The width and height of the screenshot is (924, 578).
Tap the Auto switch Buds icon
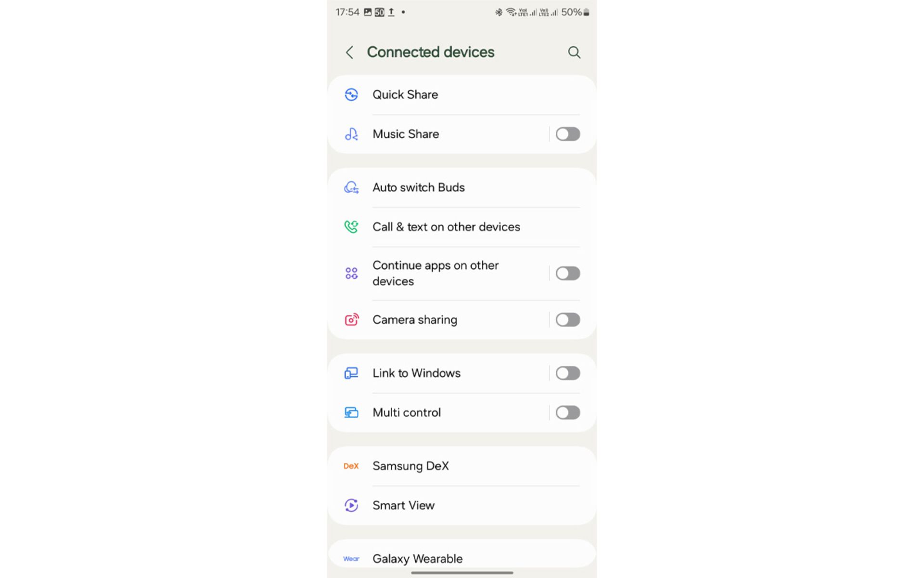point(351,187)
